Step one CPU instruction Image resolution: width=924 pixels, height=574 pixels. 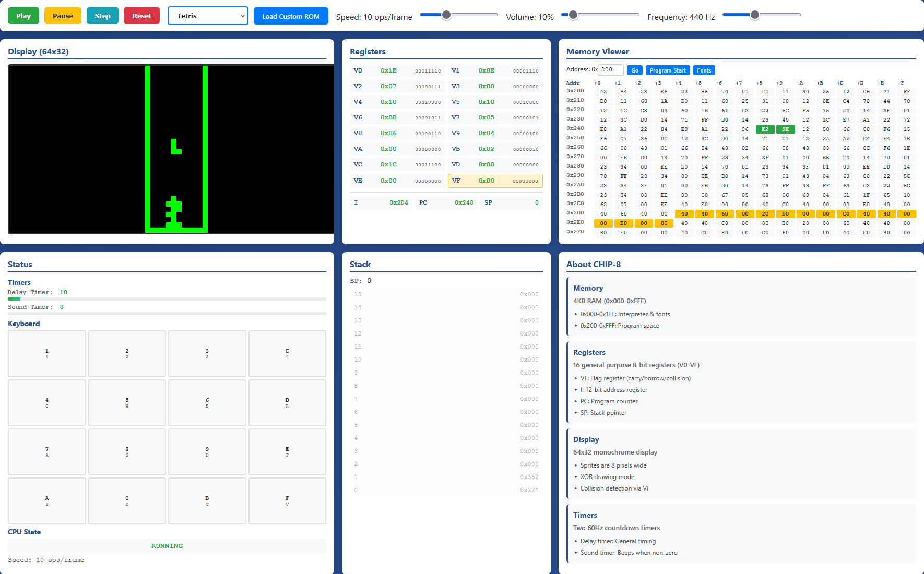[x=102, y=16]
